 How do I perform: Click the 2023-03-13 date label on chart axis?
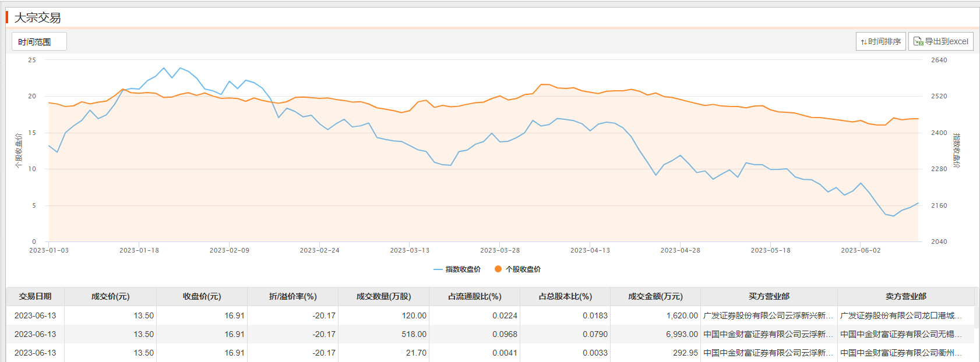410,250
